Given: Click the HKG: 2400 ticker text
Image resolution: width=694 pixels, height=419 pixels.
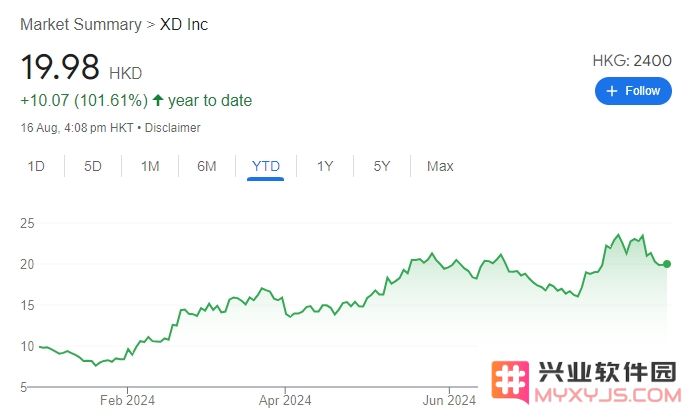Looking at the screenshot, I should 632,61.
